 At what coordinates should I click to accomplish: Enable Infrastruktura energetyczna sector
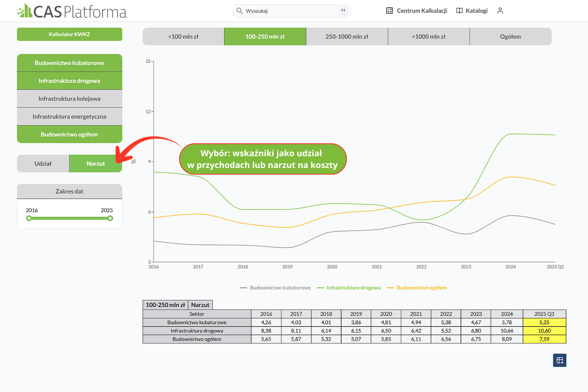pos(69,116)
